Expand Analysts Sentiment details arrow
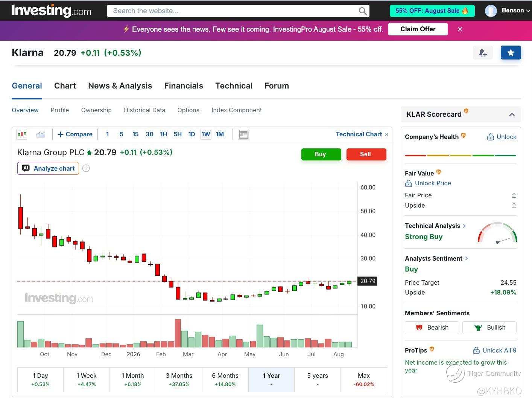Screen dimensions: 532x403 tap(467, 258)
